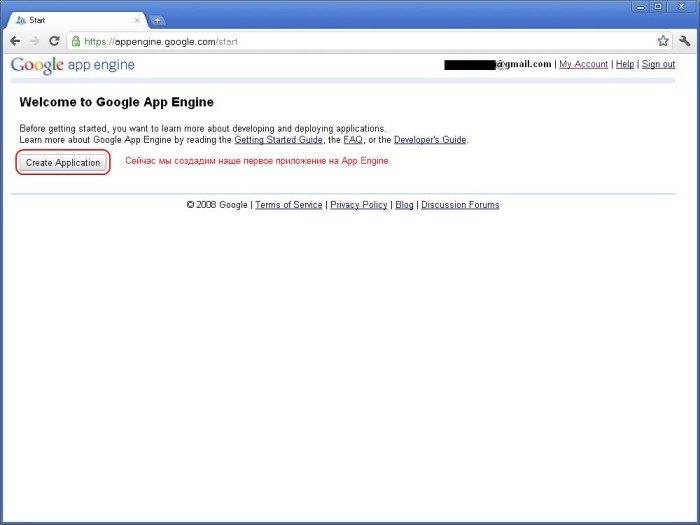
Task: Click the green padlock security icon
Action: click(x=76, y=41)
